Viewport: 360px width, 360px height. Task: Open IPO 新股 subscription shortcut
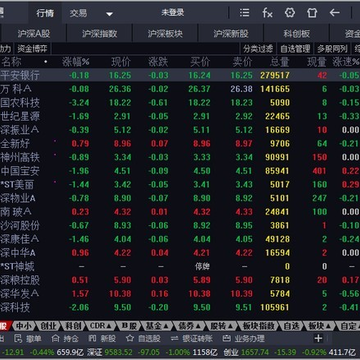[x=102, y=339]
